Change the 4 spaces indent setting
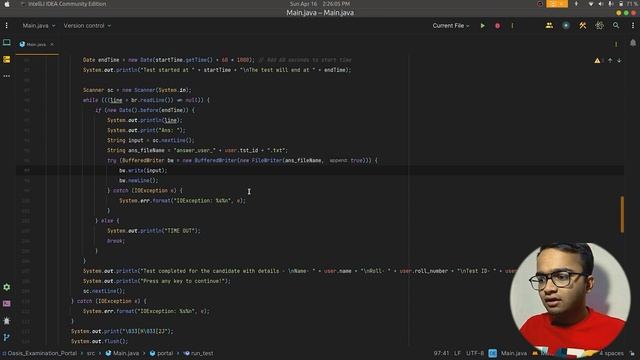 click(611, 353)
